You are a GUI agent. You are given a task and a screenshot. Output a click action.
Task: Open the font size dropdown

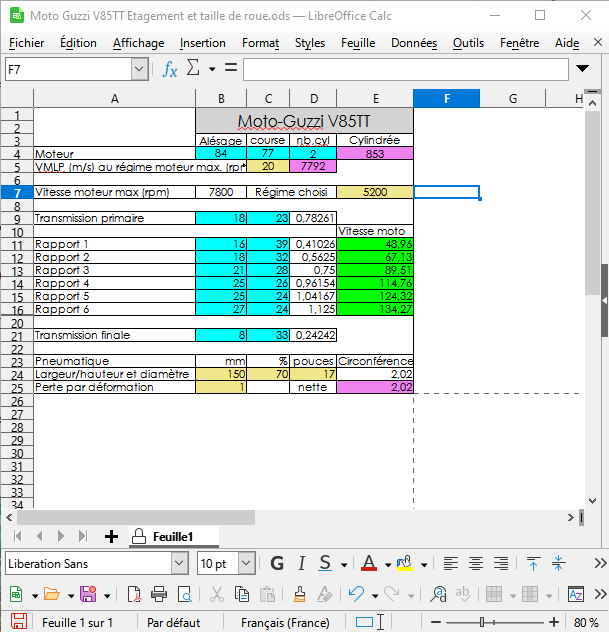coord(247,563)
